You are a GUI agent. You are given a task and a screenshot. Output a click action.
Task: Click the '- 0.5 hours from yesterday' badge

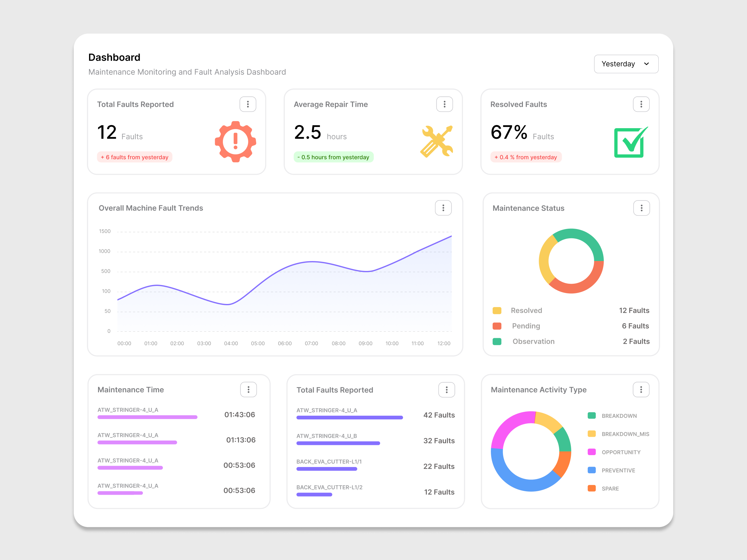click(333, 157)
